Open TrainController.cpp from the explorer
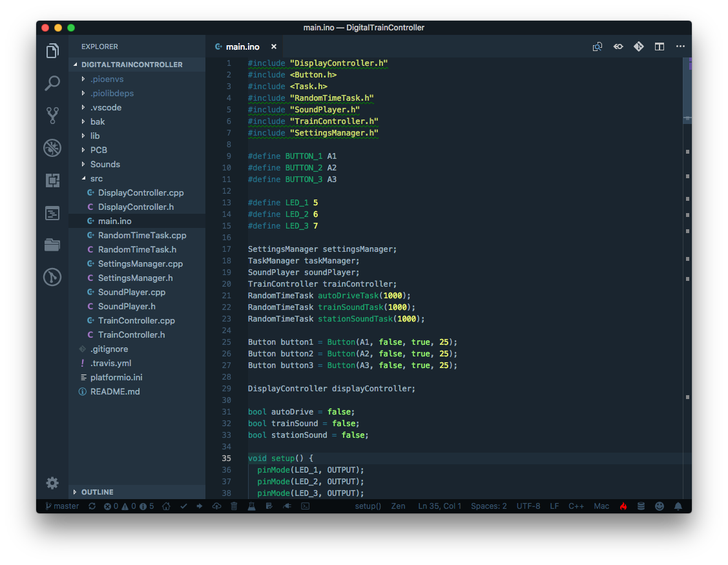This screenshot has height=565, width=728. point(136,320)
